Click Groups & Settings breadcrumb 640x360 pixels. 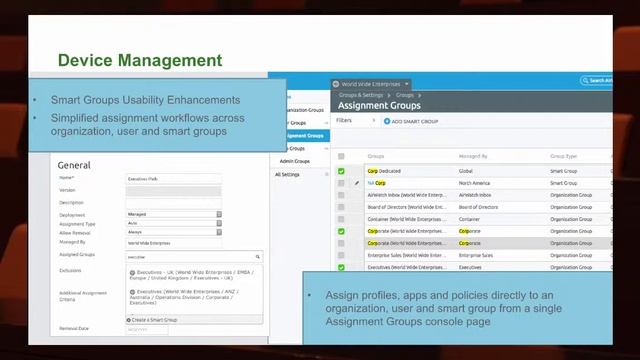(360, 95)
